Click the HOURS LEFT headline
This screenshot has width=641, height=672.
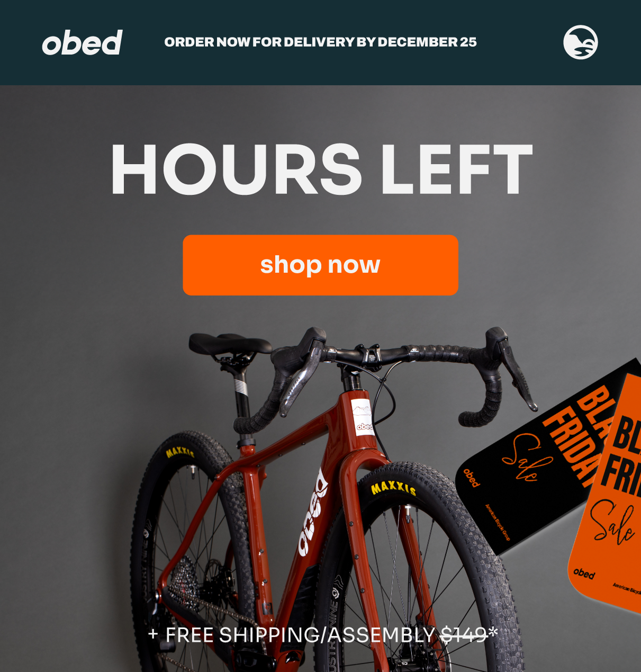point(321,170)
